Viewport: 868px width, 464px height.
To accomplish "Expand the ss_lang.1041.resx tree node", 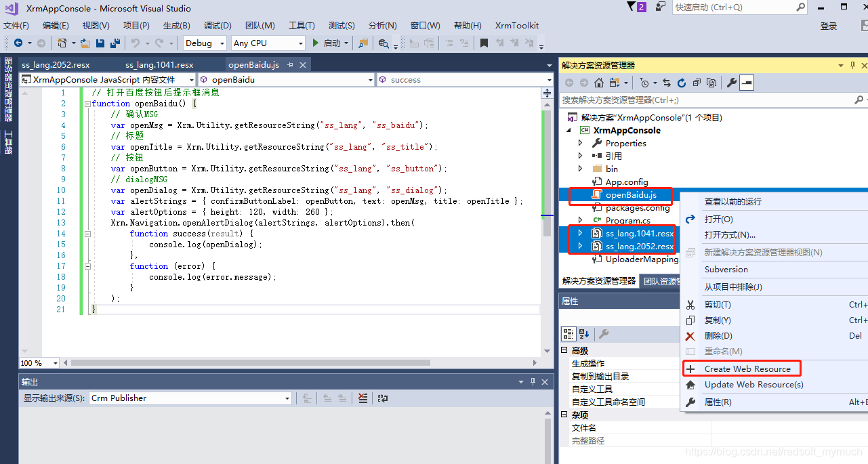I will [x=580, y=233].
